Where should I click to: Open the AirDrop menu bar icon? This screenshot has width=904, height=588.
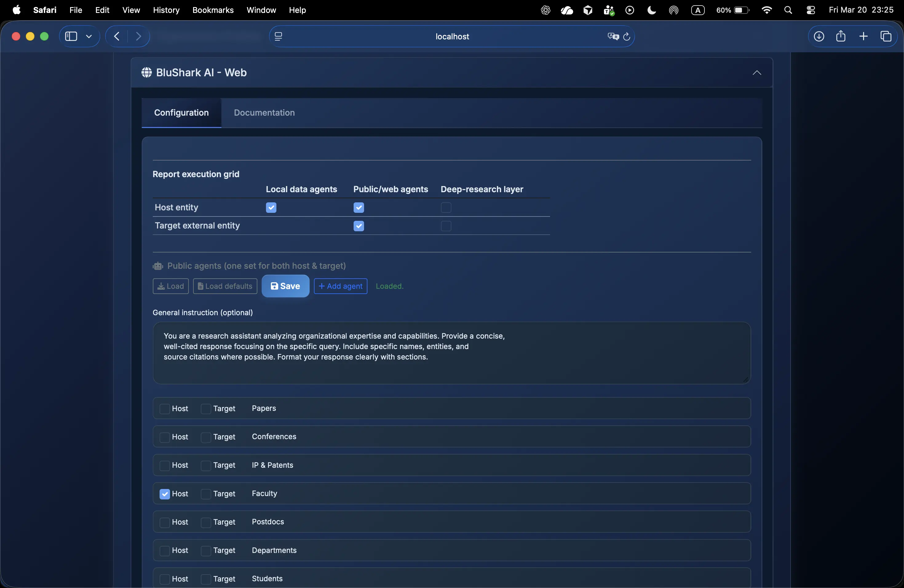(674, 10)
